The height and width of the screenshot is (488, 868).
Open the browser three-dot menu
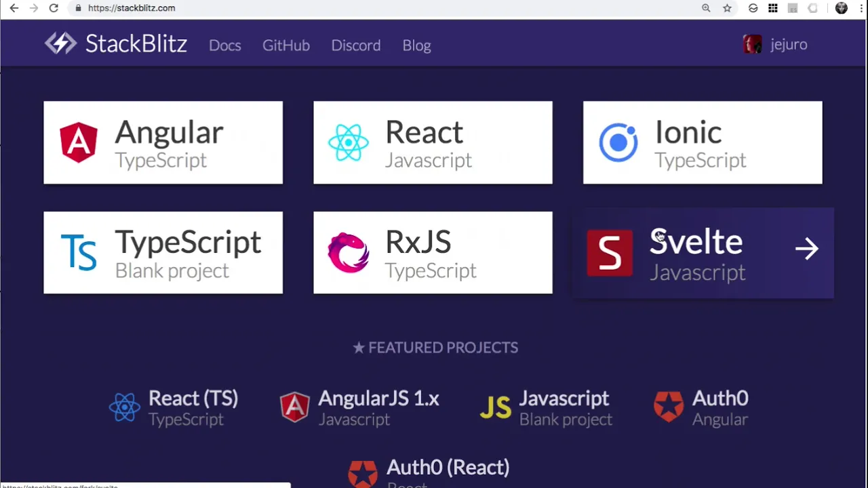pos(861,8)
